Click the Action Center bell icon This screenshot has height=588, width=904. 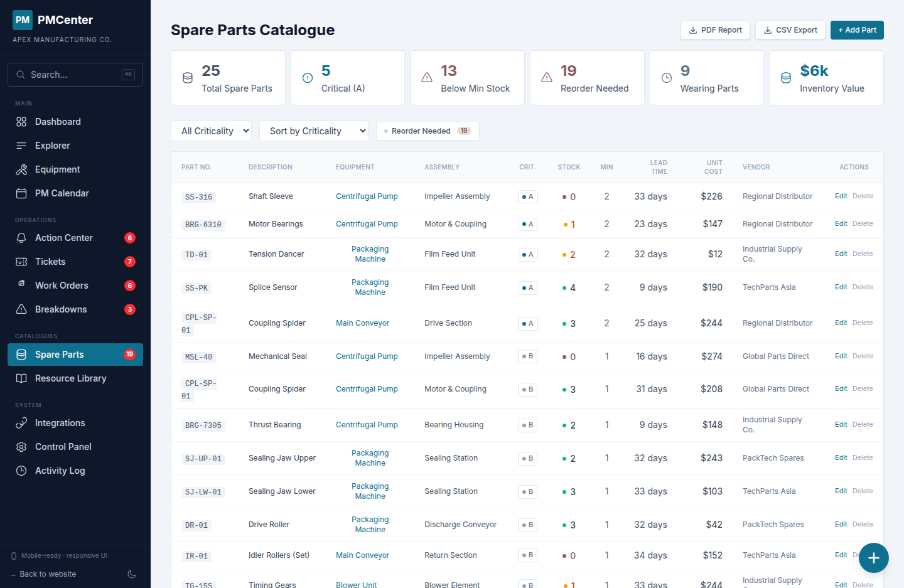pos(21,237)
